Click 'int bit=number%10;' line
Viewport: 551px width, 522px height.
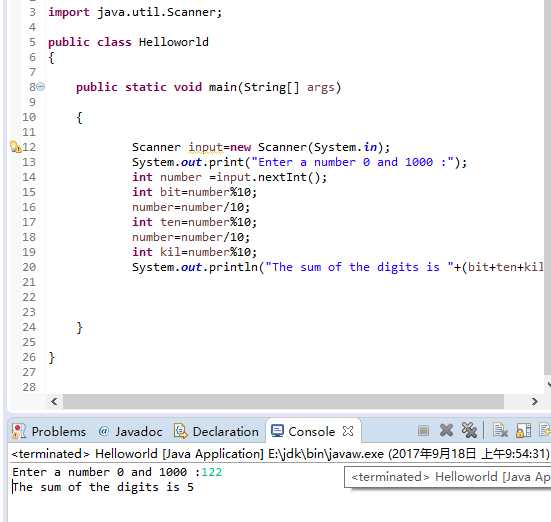point(195,192)
